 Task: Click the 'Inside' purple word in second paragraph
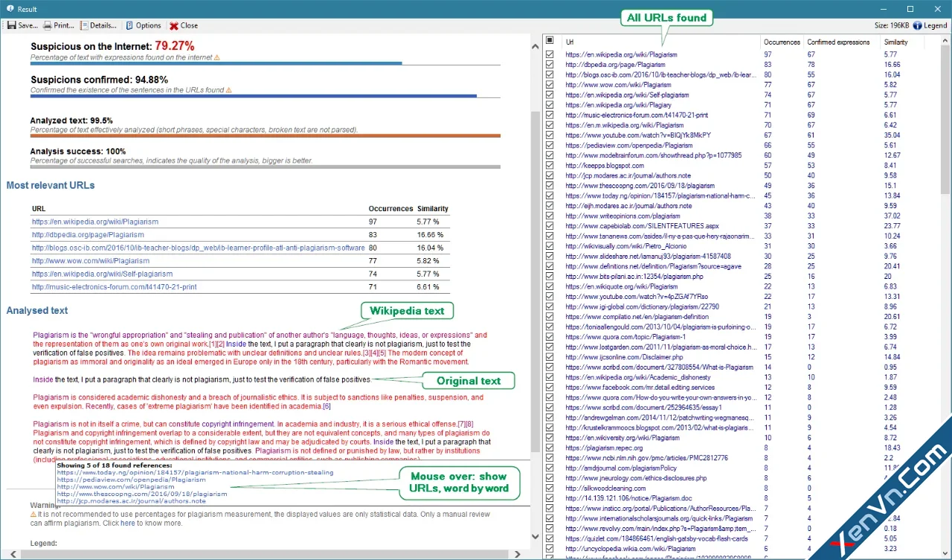click(x=43, y=379)
